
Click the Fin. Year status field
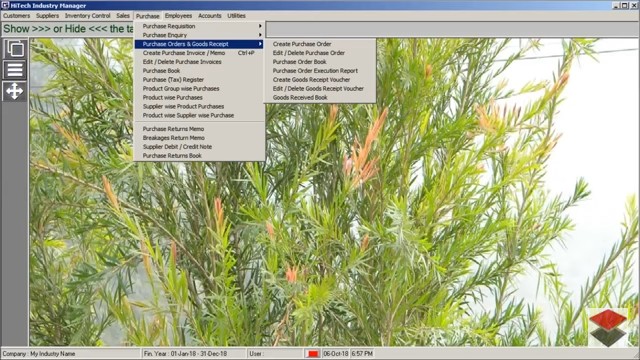click(194, 354)
